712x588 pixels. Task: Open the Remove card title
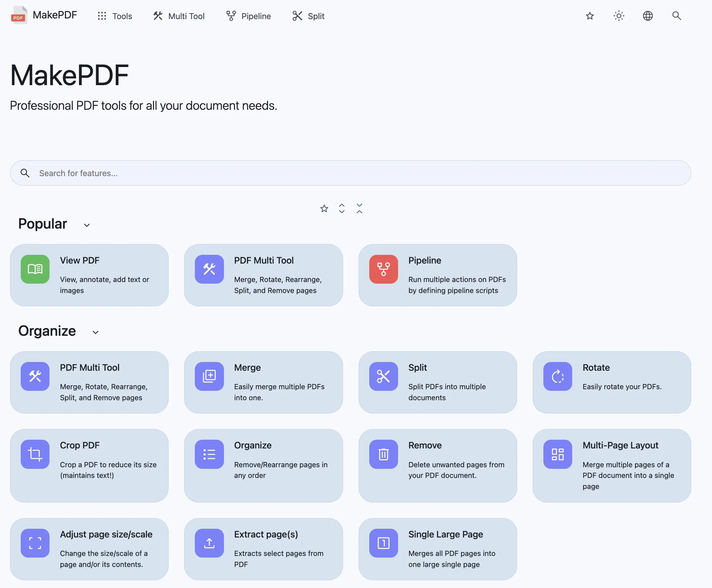point(425,445)
